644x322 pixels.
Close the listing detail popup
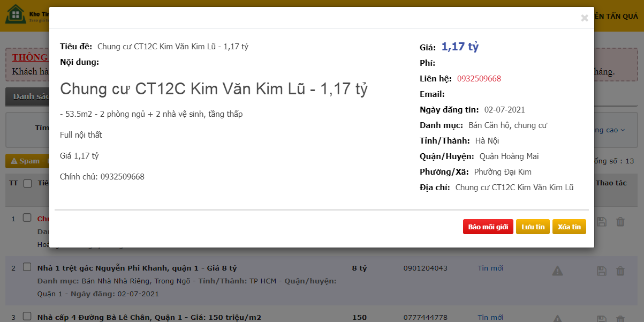click(584, 18)
